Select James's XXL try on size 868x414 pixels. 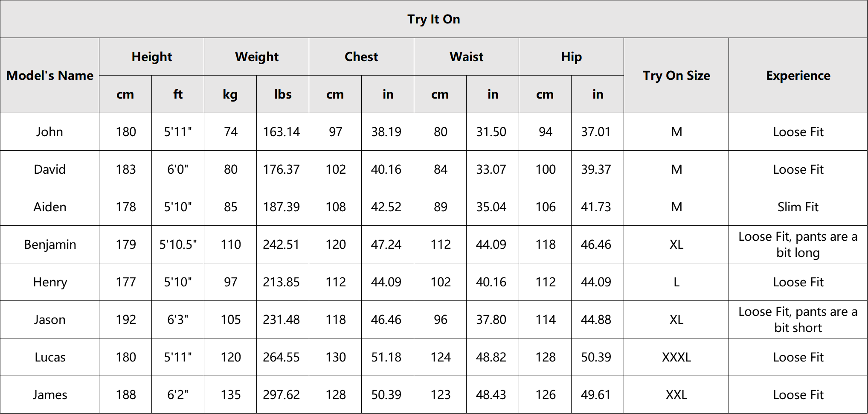coord(676,395)
